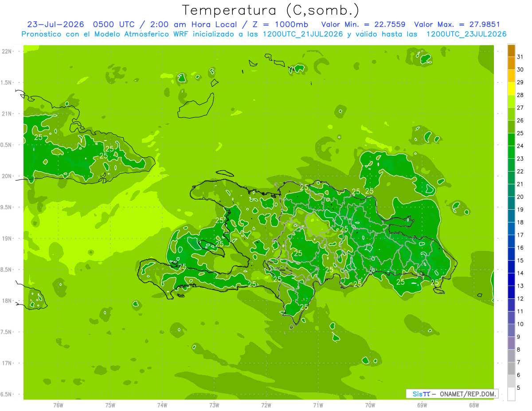
Task: Click the legend swatch between 25 and 26
Action: coord(511,127)
